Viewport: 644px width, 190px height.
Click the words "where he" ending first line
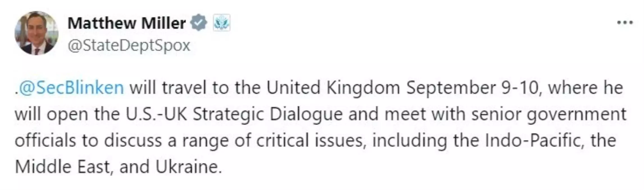[586, 88]
